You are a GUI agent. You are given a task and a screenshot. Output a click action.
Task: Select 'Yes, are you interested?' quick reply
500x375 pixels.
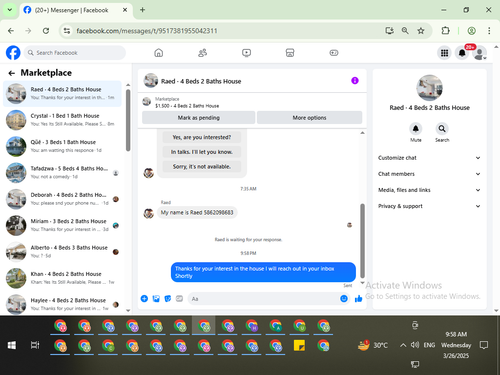[x=202, y=137]
